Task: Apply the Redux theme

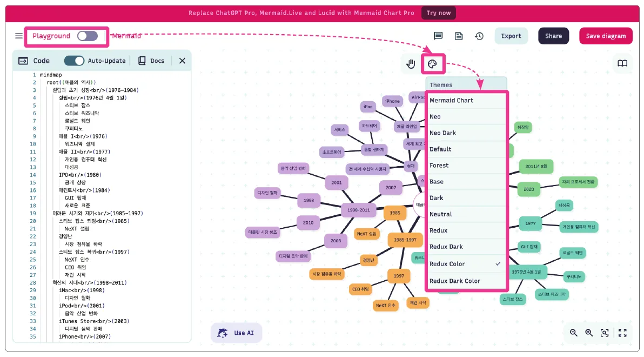Action: click(x=466, y=230)
